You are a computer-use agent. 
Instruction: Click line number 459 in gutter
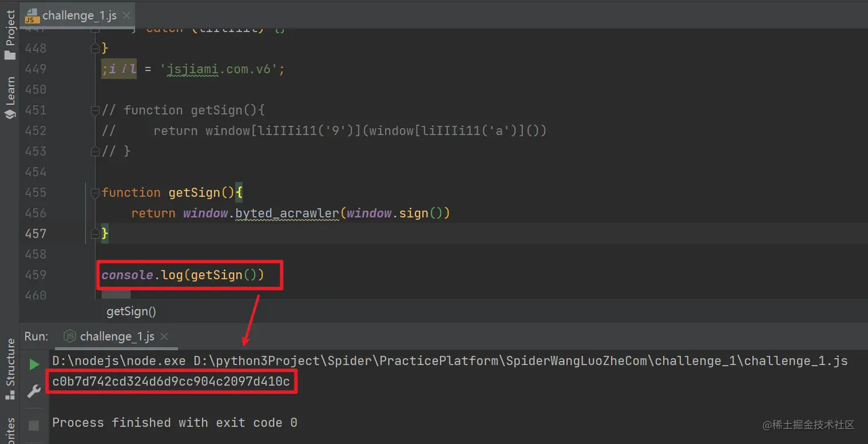pos(36,275)
